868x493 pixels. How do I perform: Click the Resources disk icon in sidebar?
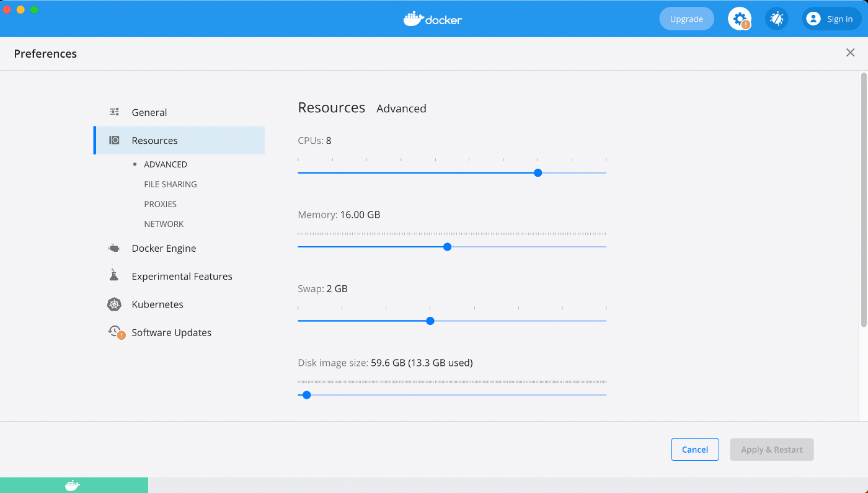pos(114,140)
